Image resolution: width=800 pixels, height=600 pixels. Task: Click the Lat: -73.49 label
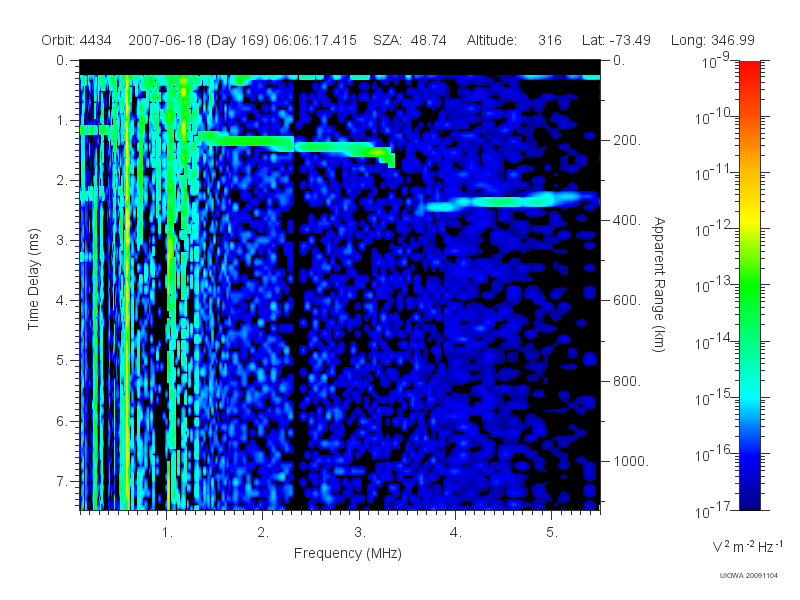click(x=616, y=40)
